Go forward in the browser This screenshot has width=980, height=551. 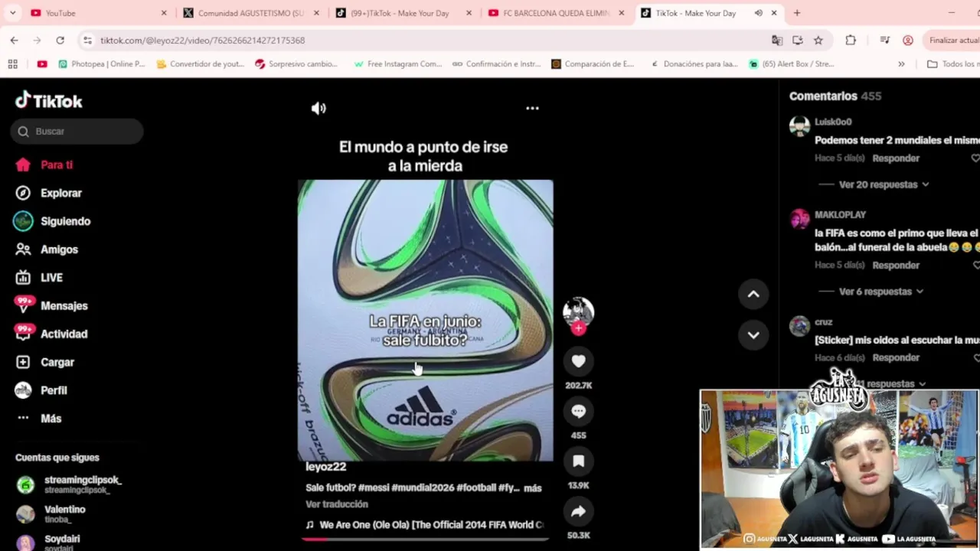38,40
